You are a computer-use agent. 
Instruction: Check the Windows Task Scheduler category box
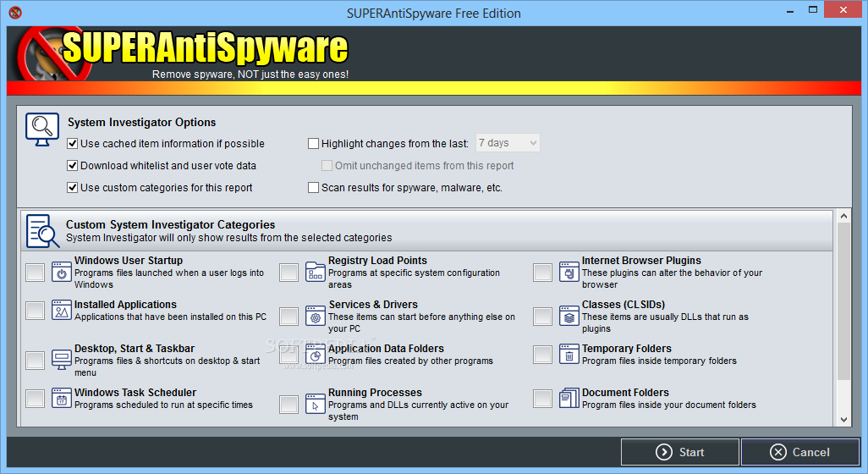point(35,399)
